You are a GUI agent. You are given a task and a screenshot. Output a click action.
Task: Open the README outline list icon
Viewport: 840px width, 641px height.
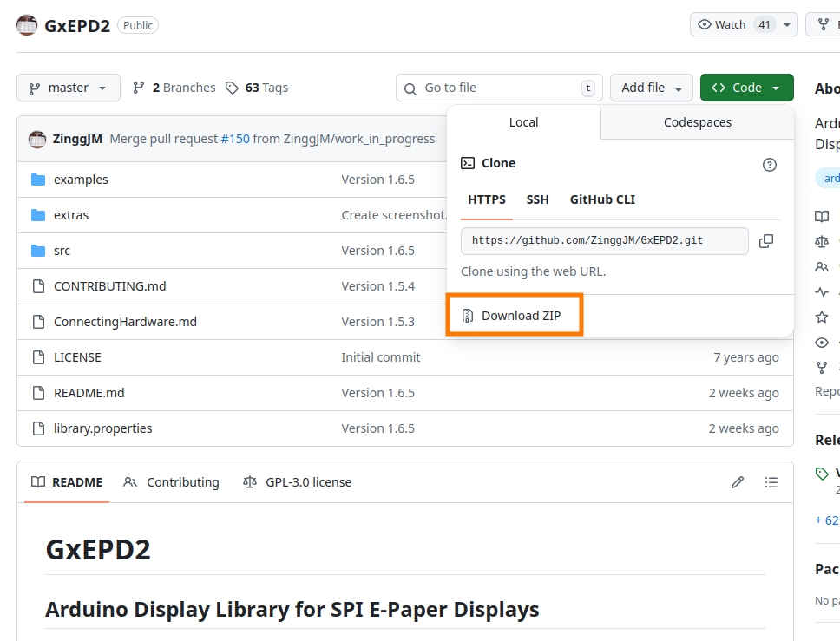coord(771,482)
